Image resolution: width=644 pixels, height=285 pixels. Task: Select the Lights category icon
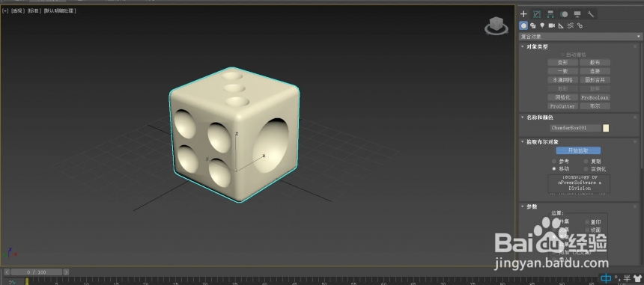[x=542, y=26]
